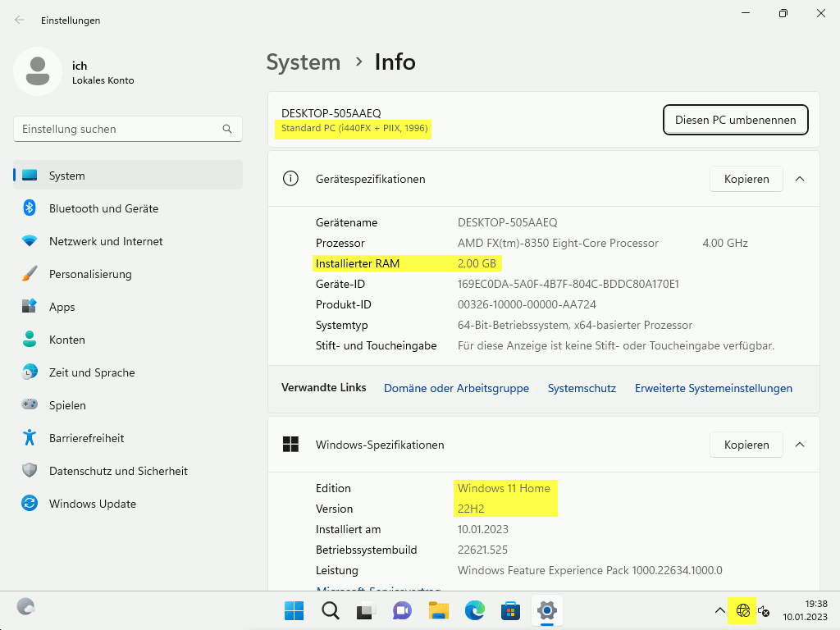
Task: Open Microsoft Store from taskbar
Action: click(x=510, y=610)
